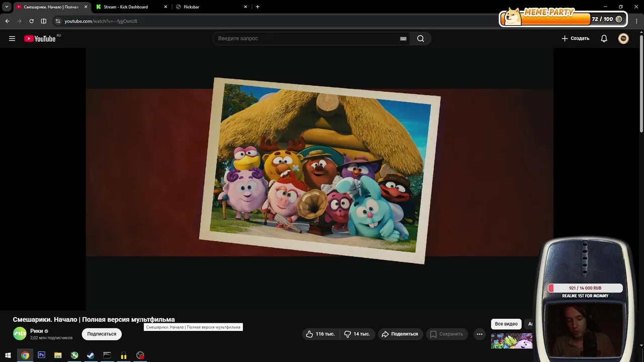Viewport: 644px width, 362px height.
Task: Open YouTube notifications bell
Action: [604, 39]
